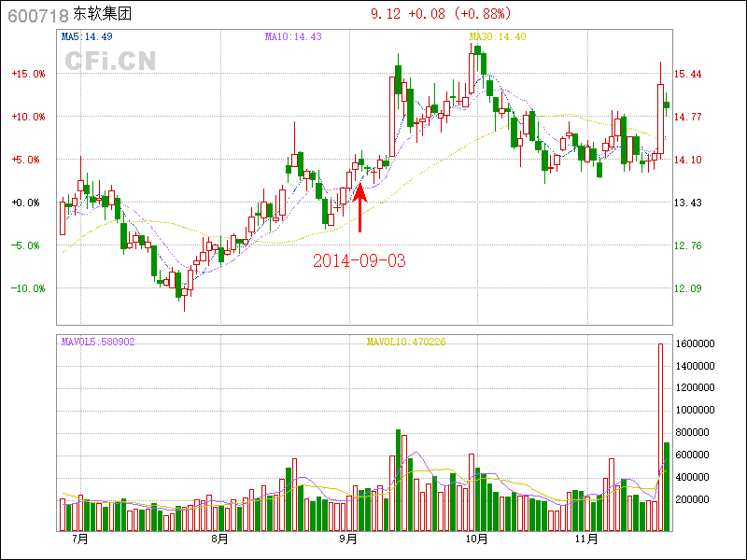Select the 7月 time axis label
The width and height of the screenshot is (747, 560).
click(79, 539)
